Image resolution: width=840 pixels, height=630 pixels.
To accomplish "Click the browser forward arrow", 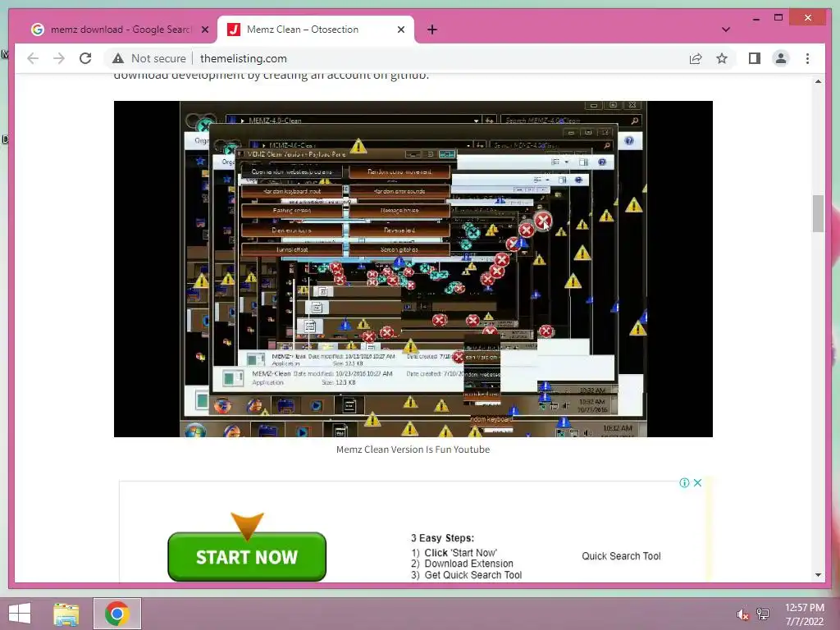I will [x=59, y=58].
